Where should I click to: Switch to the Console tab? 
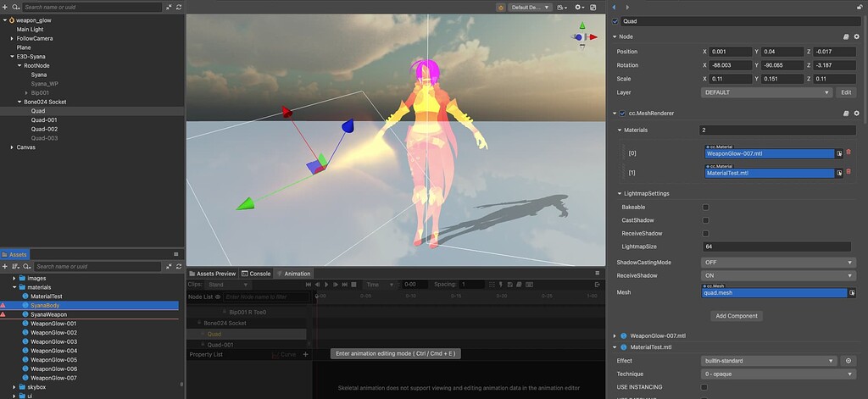tap(256, 274)
